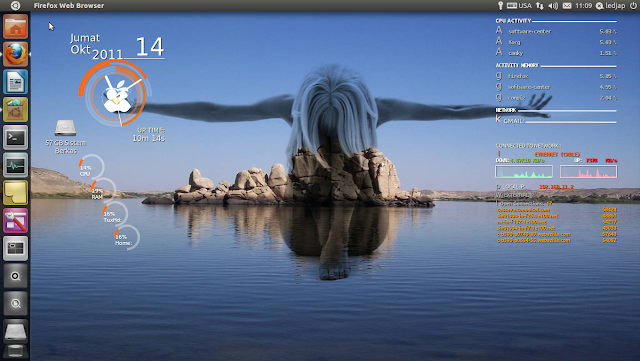Open the Workspace Switcher icon
Image resolution: width=640 pixels, height=361 pixels.
tap(16, 249)
